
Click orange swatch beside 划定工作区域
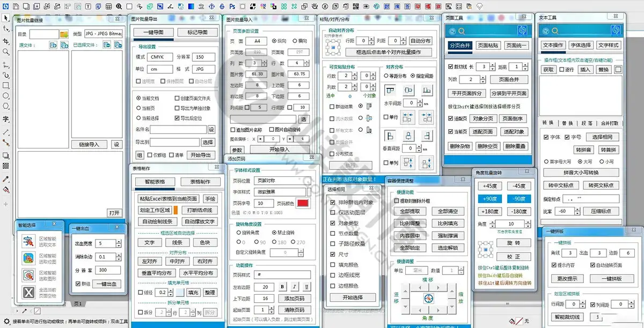tap(175, 210)
